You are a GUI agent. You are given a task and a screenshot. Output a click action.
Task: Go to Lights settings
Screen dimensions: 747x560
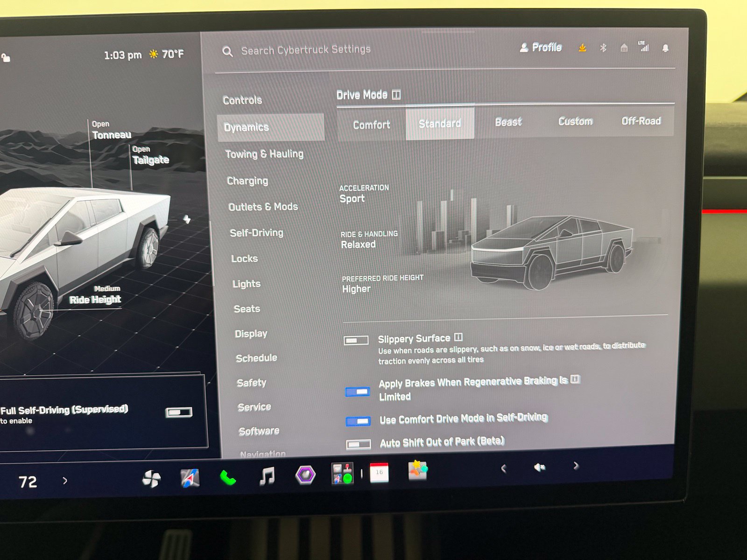(247, 284)
